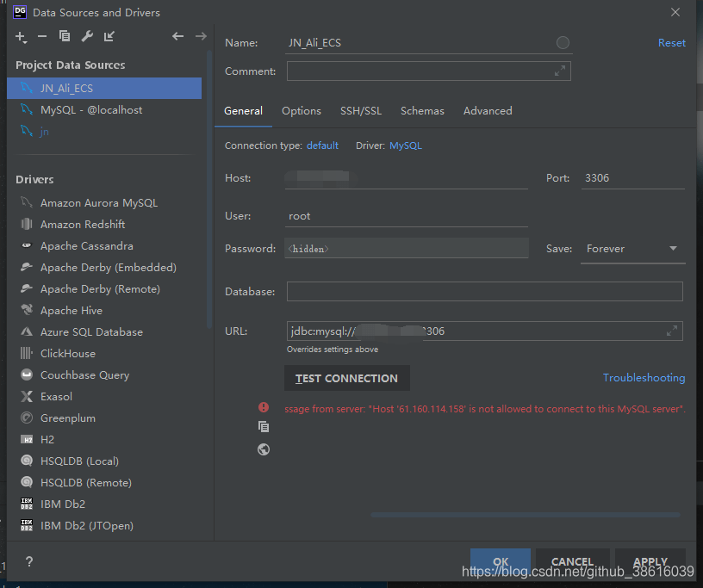The width and height of the screenshot is (703, 588).
Task: Expand the Comment field
Action: [559, 71]
